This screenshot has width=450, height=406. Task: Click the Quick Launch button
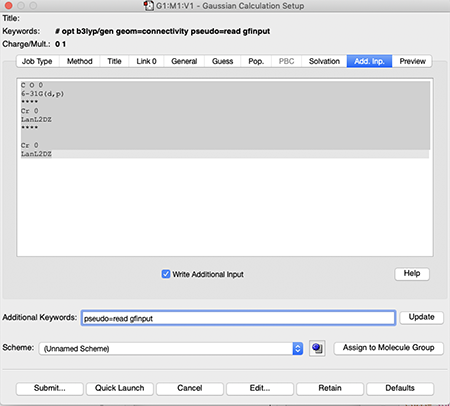coord(120,388)
